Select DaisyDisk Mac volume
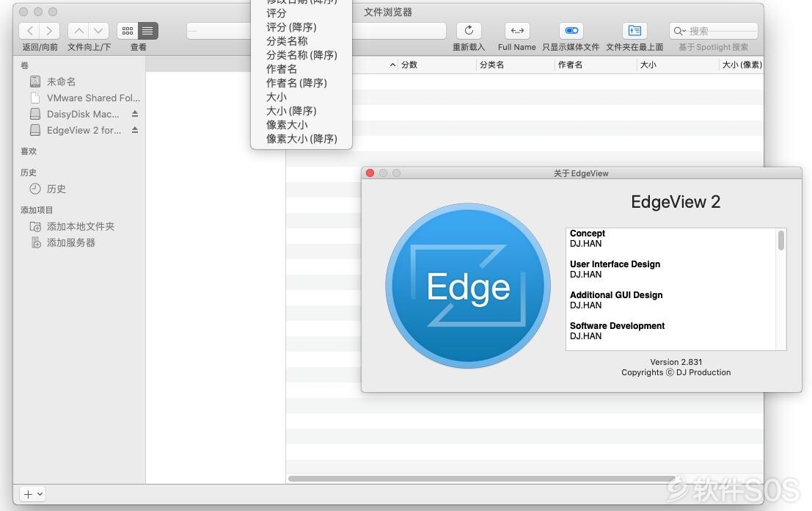This screenshot has width=812, height=511. pyautogui.click(x=83, y=114)
